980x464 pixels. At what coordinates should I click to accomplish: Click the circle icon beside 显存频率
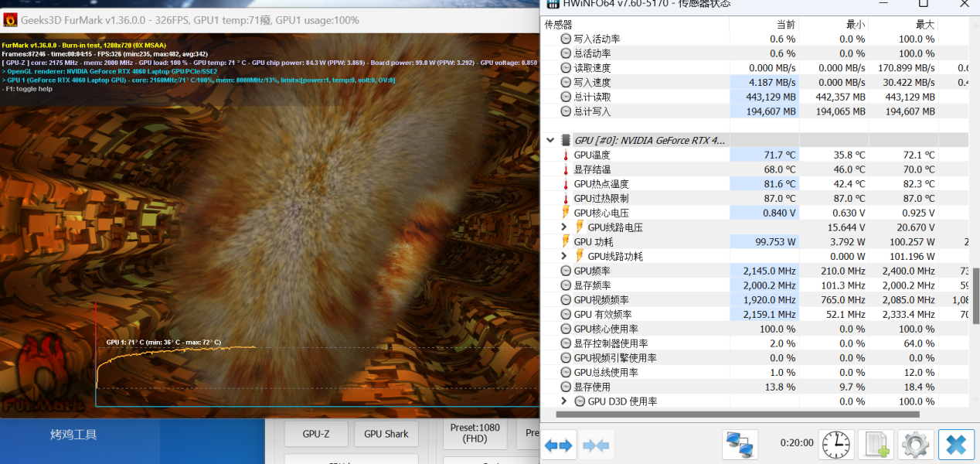coord(566,285)
